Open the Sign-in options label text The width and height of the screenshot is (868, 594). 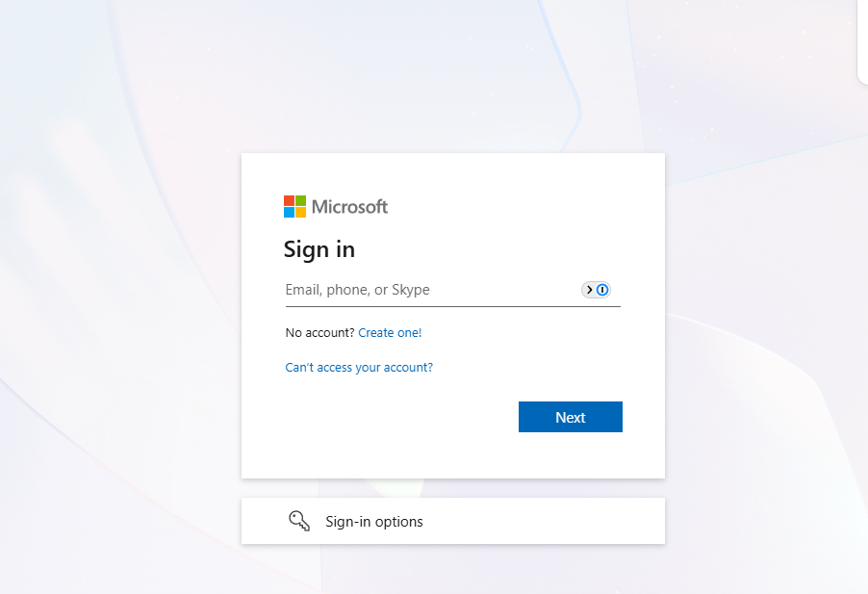click(x=374, y=522)
